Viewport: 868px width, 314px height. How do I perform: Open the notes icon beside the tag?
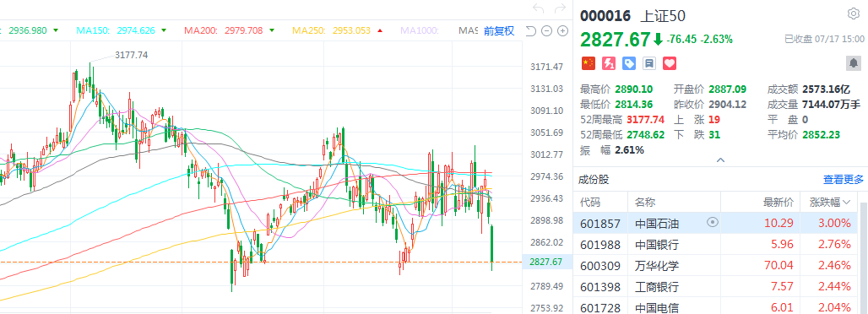point(649,63)
